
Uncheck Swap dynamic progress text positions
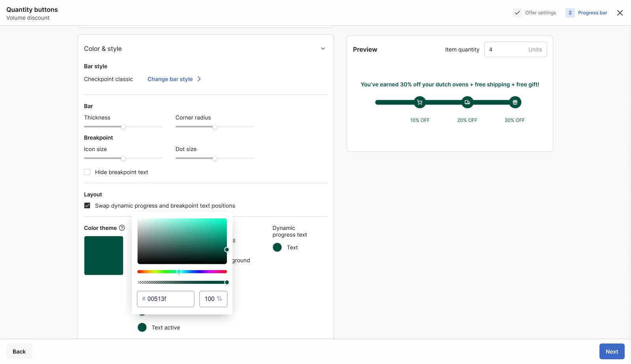87,205
